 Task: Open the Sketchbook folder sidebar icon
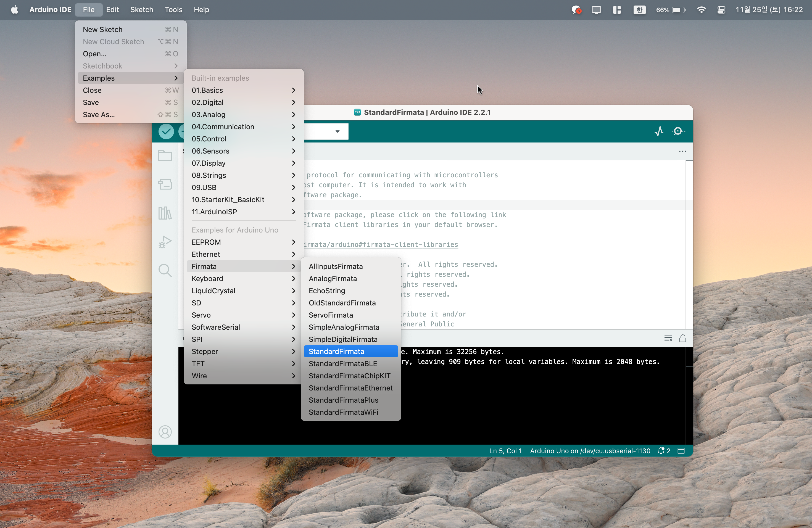pyautogui.click(x=165, y=155)
